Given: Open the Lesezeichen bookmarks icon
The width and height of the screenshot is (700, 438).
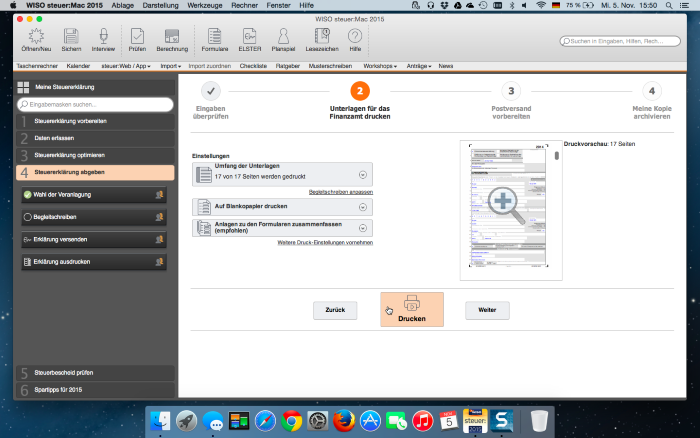Looking at the screenshot, I should 322,36.
